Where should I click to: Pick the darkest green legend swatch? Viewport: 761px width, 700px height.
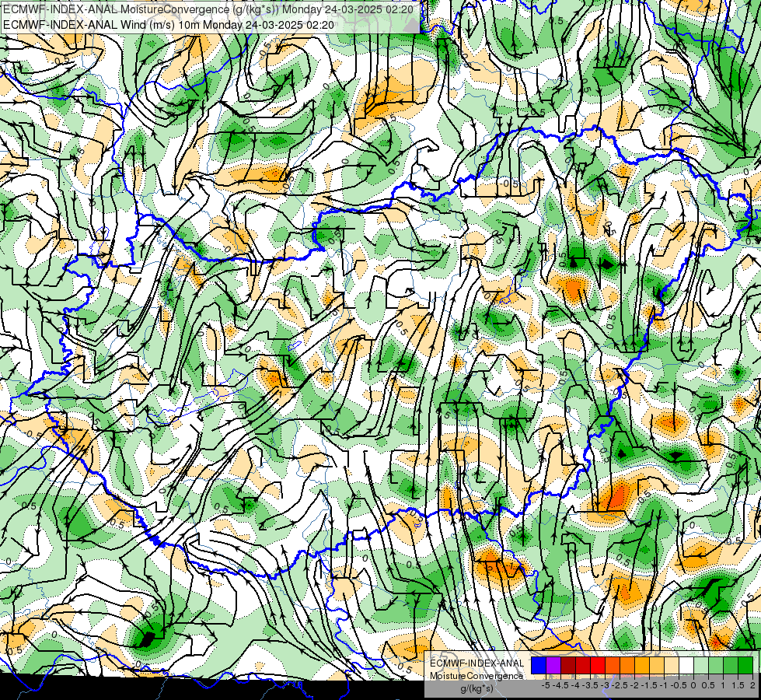point(745,666)
